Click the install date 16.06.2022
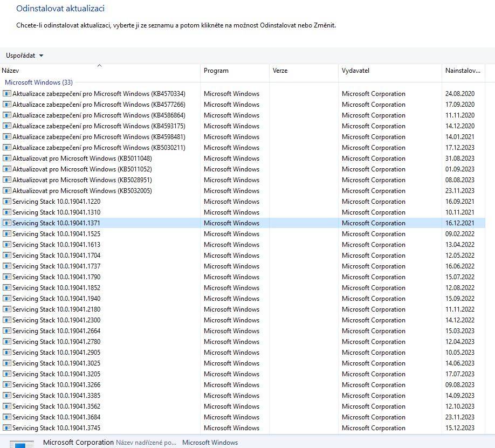The width and height of the screenshot is (495, 448). (x=459, y=266)
